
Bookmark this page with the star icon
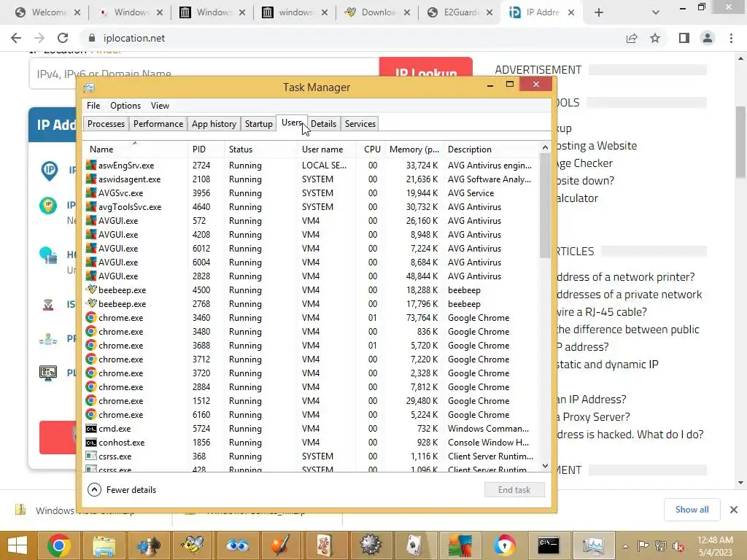(x=655, y=38)
